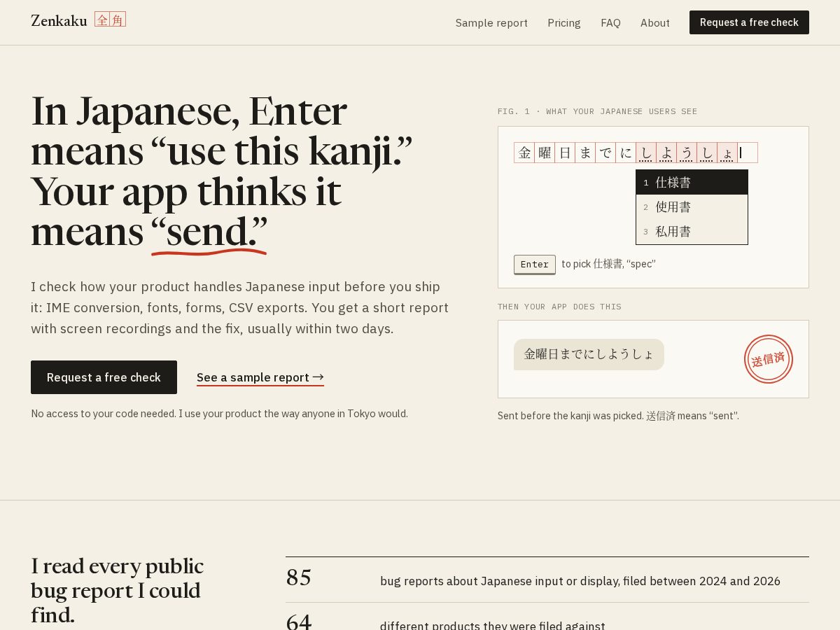The height and width of the screenshot is (630, 840).
Task: Open the FAQ nav item
Action: [x=610, y=23]
